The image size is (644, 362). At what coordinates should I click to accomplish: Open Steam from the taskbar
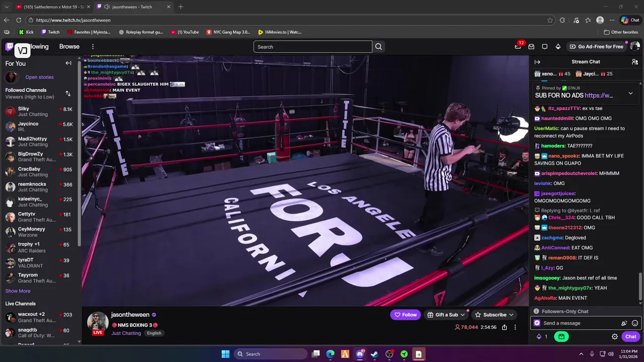pyautogui.click(x=374, y=354)
